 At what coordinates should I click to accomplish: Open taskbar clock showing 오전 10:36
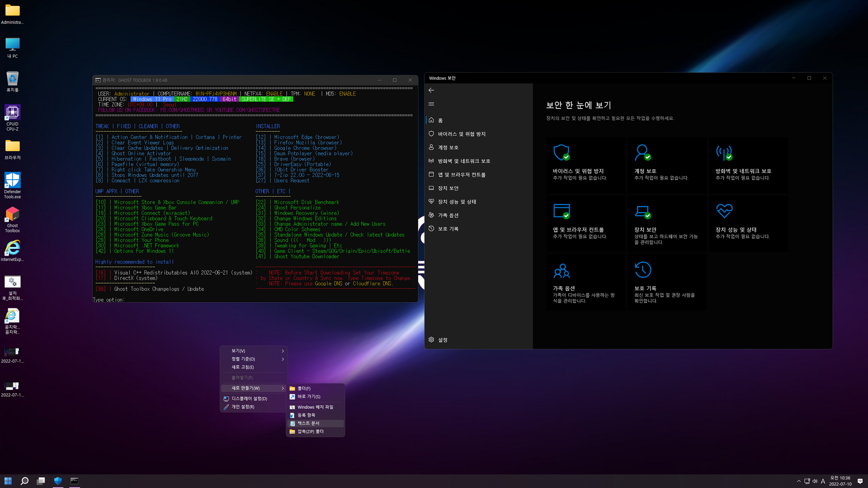[x=840, y=481]
